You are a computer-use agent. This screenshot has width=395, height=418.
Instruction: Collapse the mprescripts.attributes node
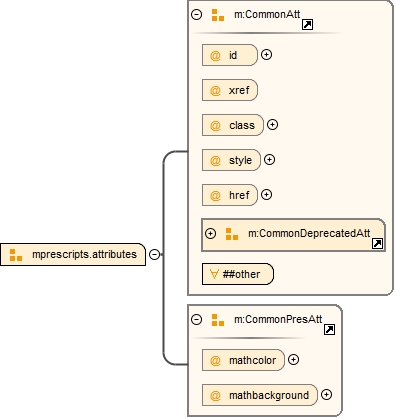154,255
